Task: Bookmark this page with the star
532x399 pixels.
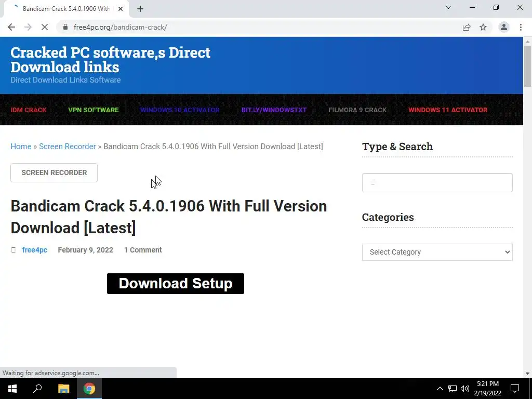Action: (483, 27)
